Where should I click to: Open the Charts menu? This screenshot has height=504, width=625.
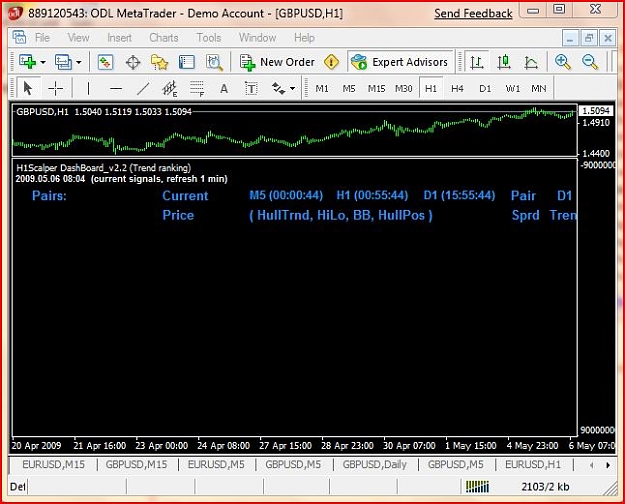(x=163, y=38)
